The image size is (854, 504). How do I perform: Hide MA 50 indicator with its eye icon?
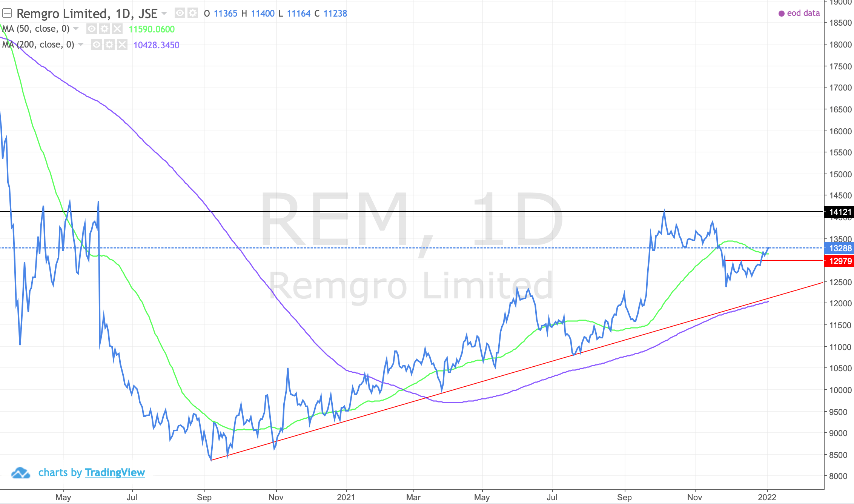pos(92,29)
